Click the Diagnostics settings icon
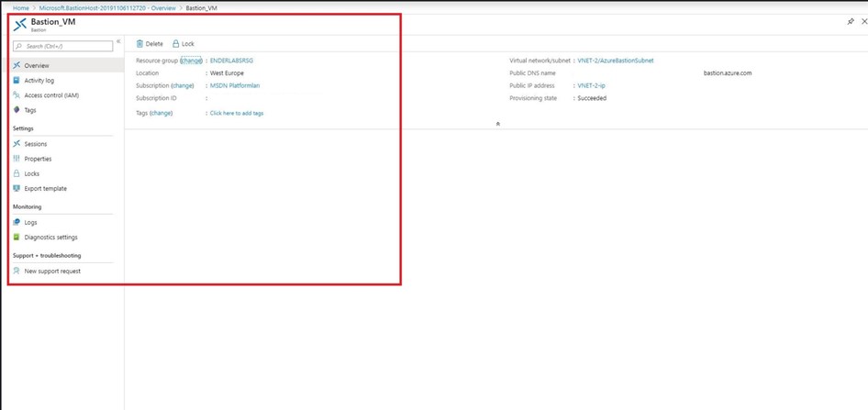 click(x=17, y=238)
